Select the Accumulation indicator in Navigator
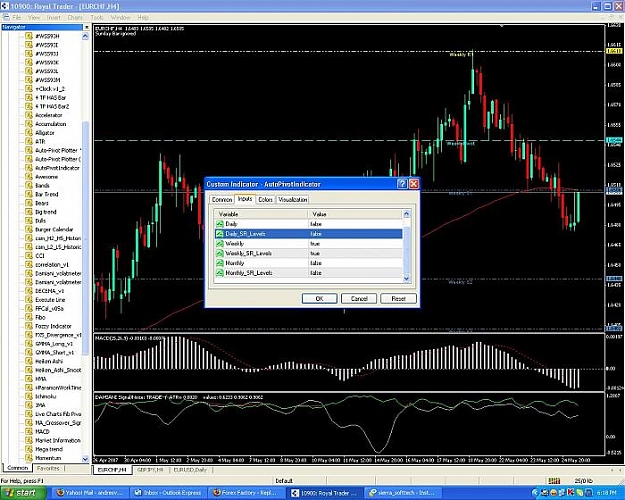Screen dimensions: 625x500 coord(51,124)
